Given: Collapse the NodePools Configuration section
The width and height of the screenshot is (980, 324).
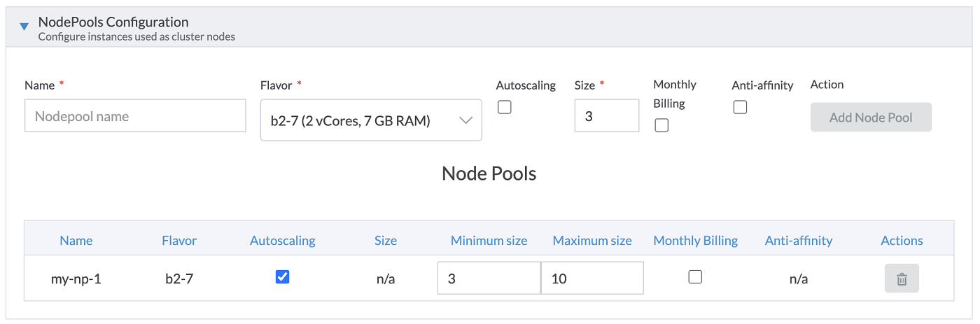Looking at the screenshot, I should (24, 27).
